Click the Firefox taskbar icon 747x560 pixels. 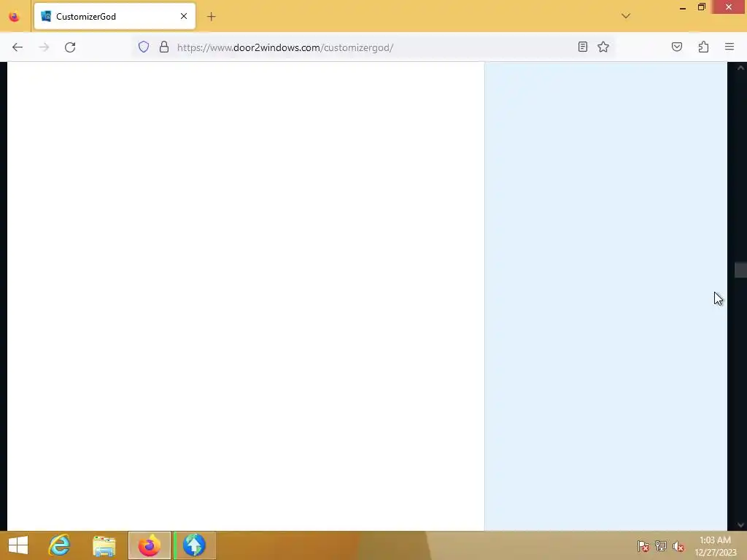(149, 545)
